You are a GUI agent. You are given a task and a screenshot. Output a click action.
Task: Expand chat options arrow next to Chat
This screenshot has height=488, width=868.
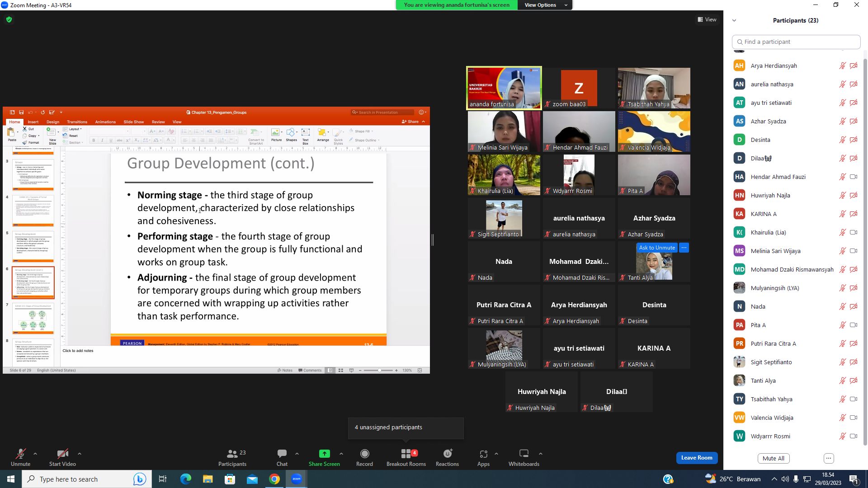[297, 454]
